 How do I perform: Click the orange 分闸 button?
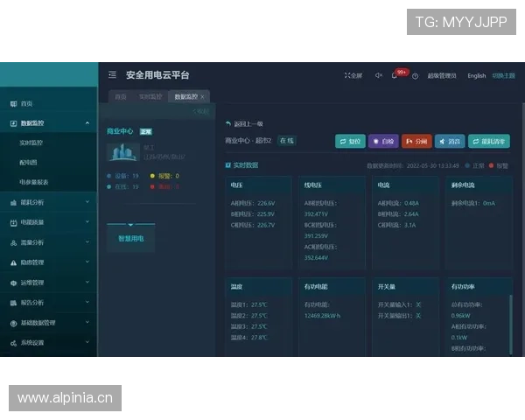[x=416, y=142]
